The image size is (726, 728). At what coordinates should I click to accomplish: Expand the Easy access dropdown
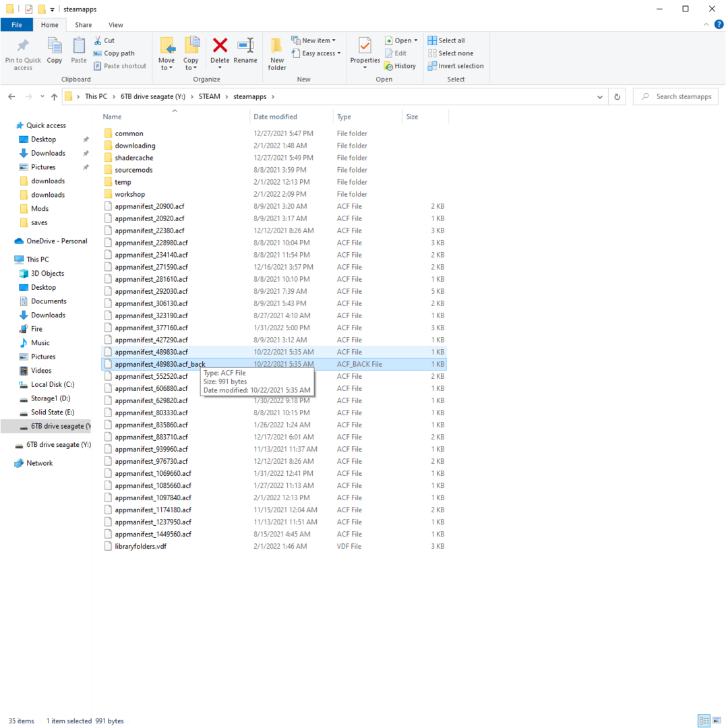click(x=339, y=53)
